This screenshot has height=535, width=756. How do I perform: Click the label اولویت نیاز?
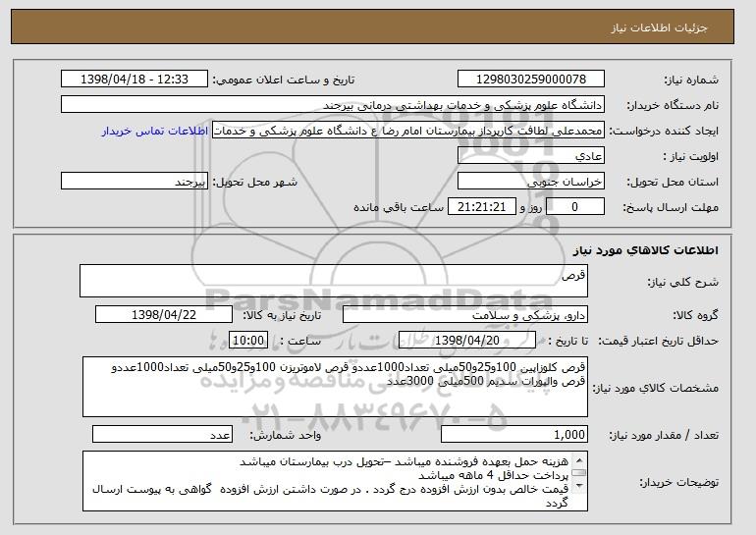[691, 156]
